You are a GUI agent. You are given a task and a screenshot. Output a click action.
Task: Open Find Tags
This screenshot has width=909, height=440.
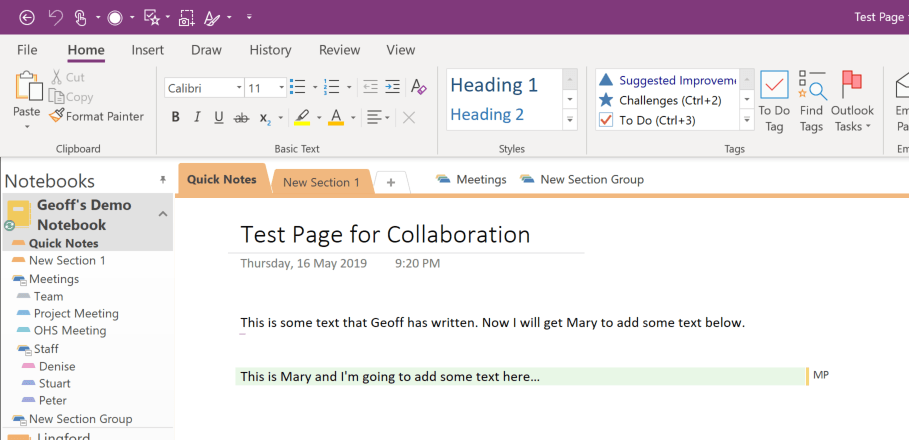[812, 101]
